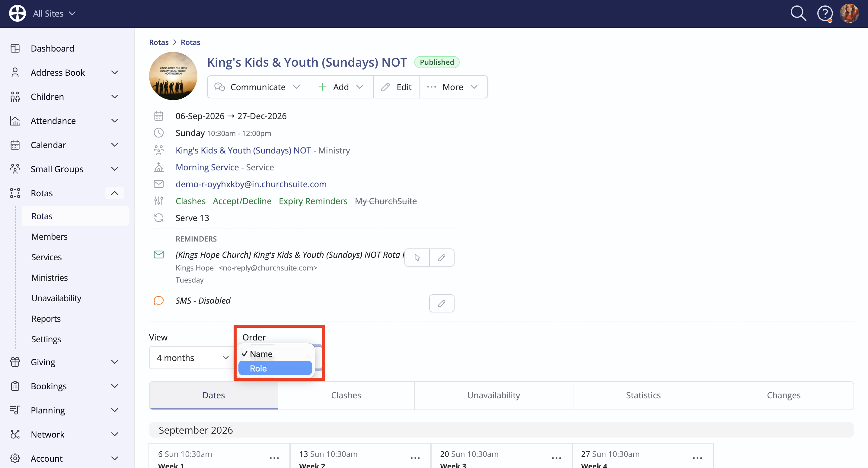The width and height of the screenshot is (868, 468).
Task: Select Role in the Order menu
Action: [x=275, y=368]
